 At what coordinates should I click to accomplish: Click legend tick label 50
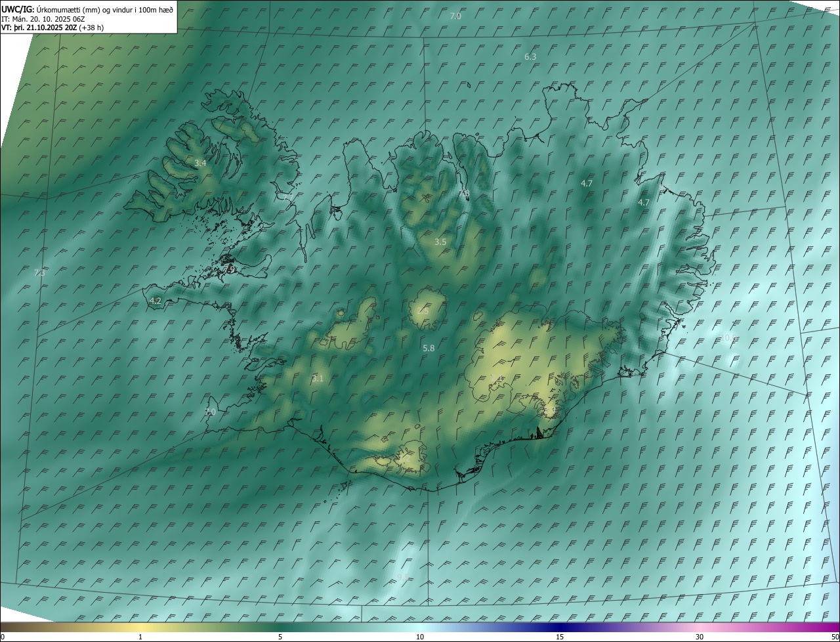[835, 637]
